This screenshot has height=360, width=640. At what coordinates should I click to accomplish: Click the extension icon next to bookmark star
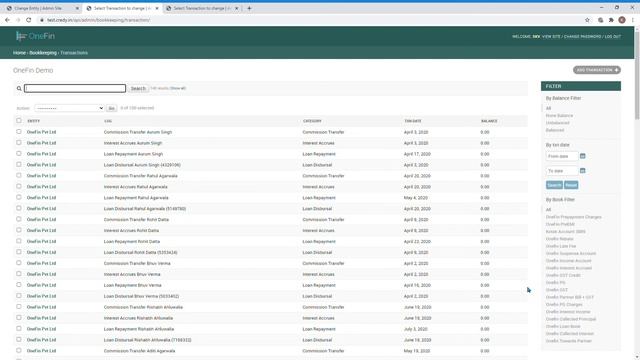(600, 20)
